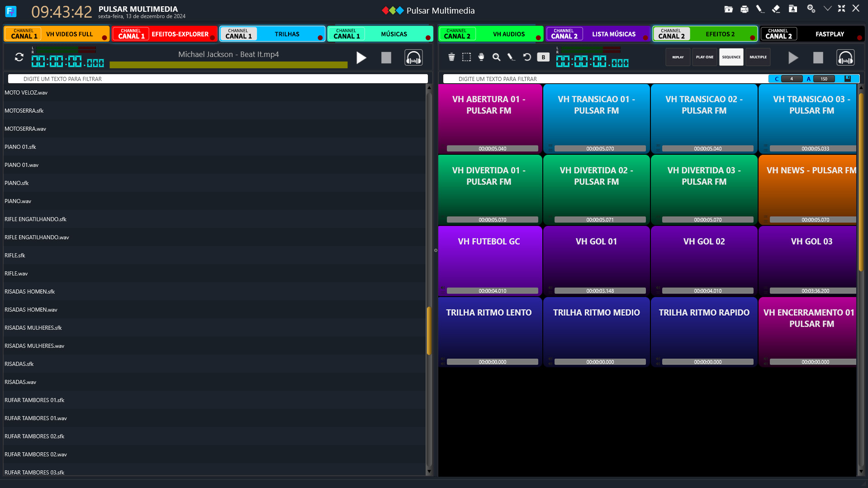Click the exit fullscreen arrows icon
Image resolution: width=868 pixels, height=488 pixels.
(x=841, y=9)
